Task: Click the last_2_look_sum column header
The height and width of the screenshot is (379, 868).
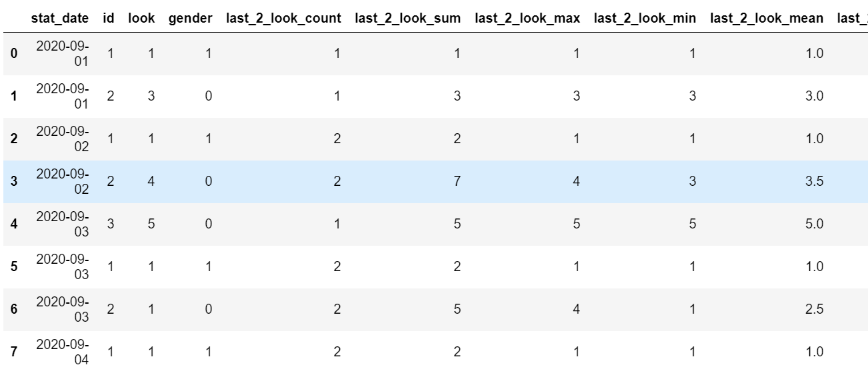Action: (x=408, y=18)
